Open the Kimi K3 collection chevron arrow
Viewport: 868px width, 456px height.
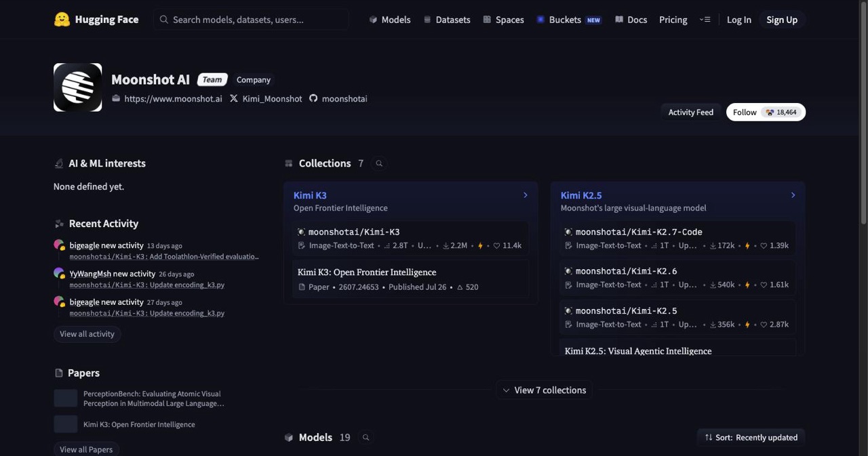click(x=526, y=195)
